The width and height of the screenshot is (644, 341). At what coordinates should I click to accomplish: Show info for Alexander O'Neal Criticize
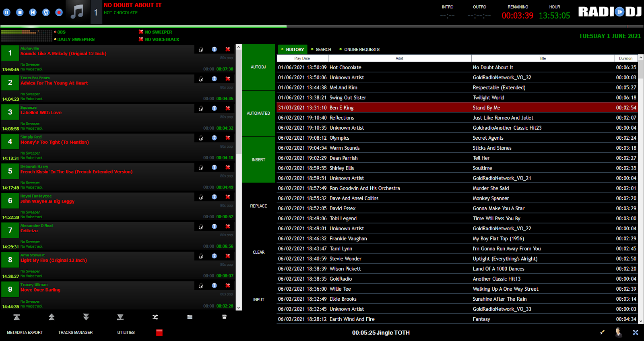(215, 226)
